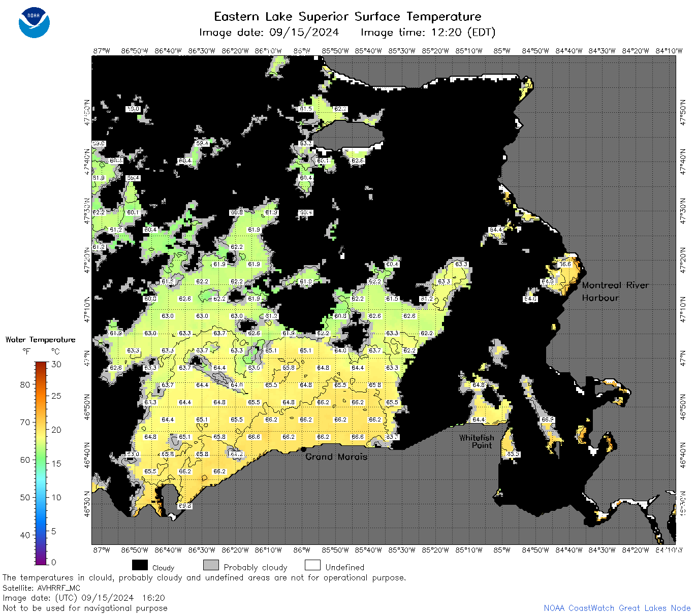Click the 25 tick on Celsius scale
The image size is (696, 616).
(56, 396)
